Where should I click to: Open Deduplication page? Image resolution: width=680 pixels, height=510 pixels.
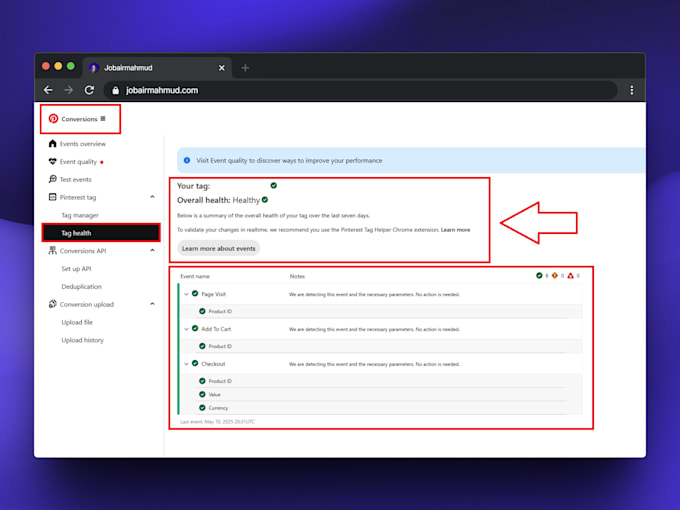coord(82,287)
